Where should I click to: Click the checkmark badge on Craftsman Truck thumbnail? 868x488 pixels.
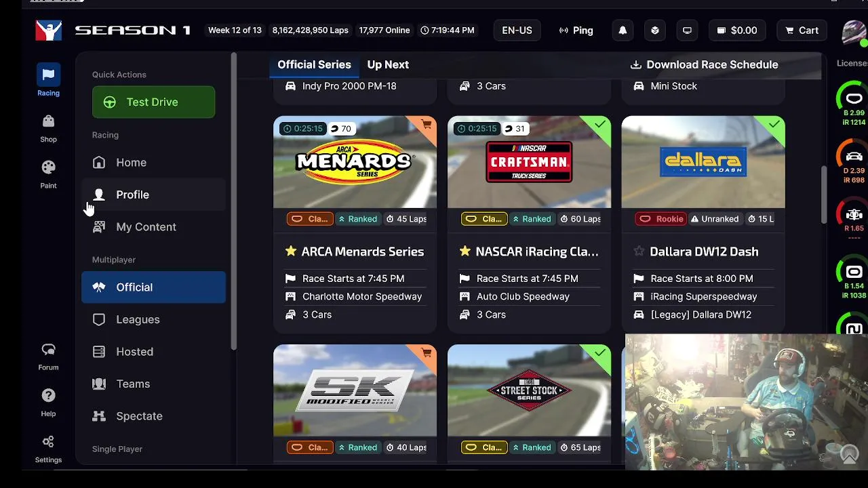[599, 125]
